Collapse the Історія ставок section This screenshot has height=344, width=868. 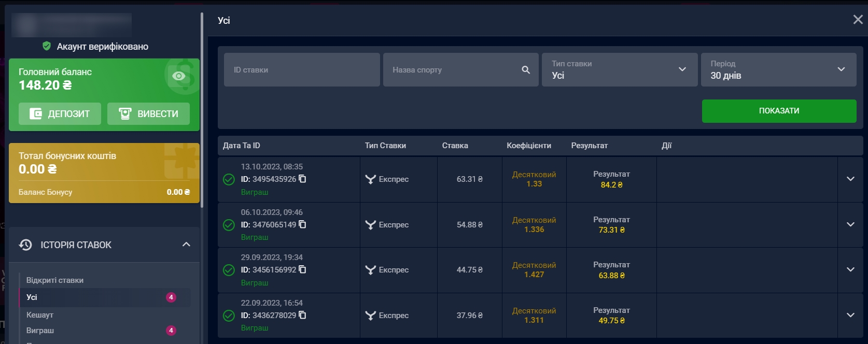[186, 245]
